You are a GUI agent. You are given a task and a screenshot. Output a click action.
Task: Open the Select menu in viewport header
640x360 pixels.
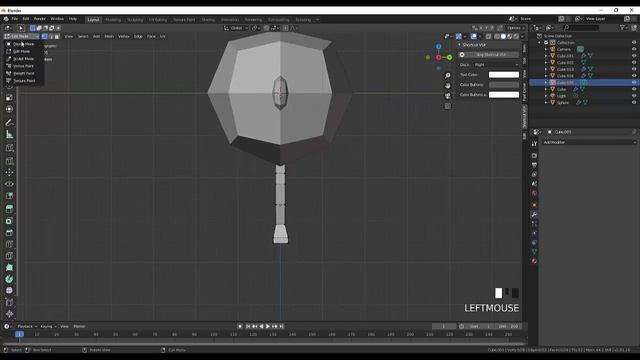(x=83, y=36)
